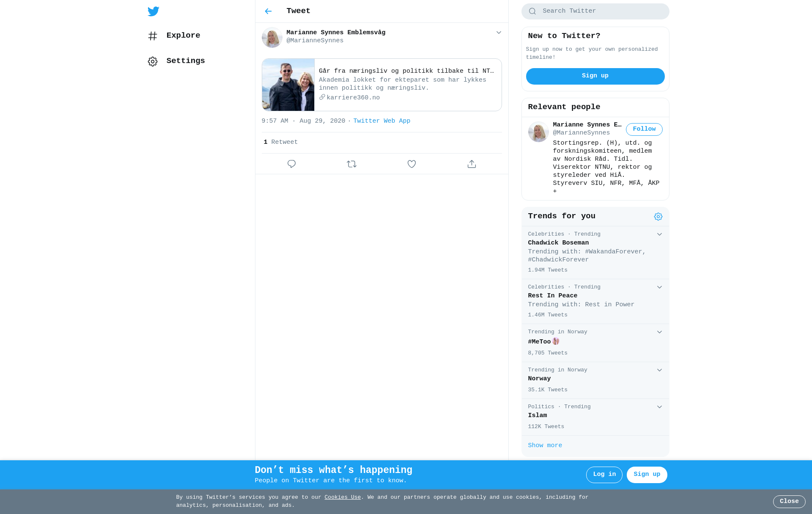Open trends settings gear icon
Image resolution: width=812 pixels, height=514 pixels.
click(x=658, y=217)
